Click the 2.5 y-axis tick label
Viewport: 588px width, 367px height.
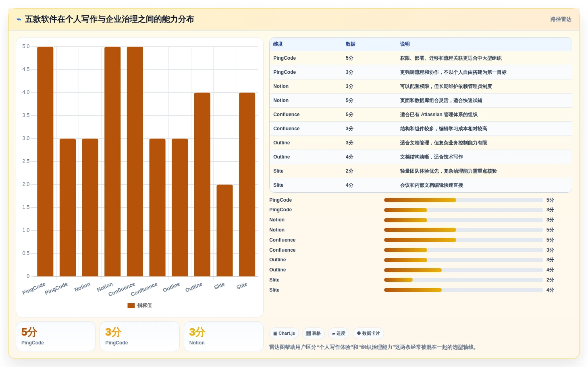26,161
